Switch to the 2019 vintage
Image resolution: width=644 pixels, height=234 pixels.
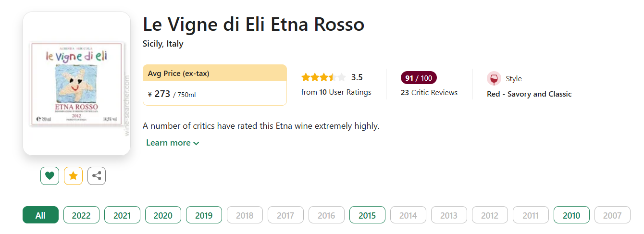pyautogui.click(x=204, y=215)
